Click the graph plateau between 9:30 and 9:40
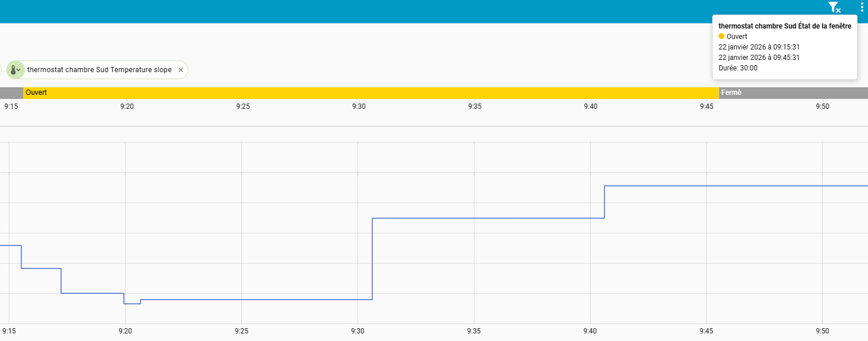Viewport: 868px width, 341px height. click(x=488, y=218)
